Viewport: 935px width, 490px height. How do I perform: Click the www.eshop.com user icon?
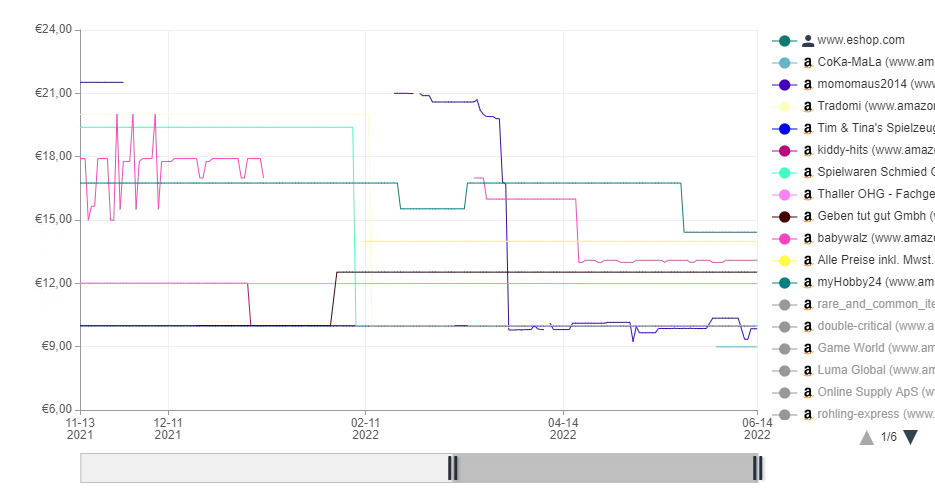(x=808, y=41)
